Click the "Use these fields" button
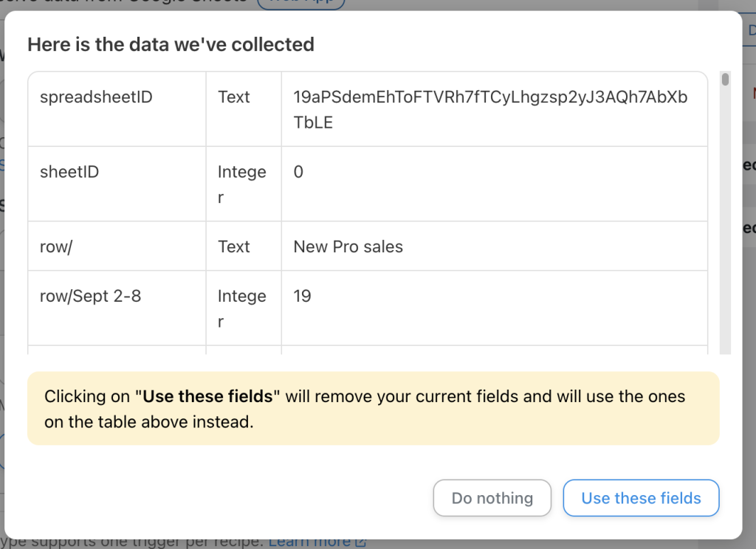Screen dimensions: 756x549 point(641,498)
